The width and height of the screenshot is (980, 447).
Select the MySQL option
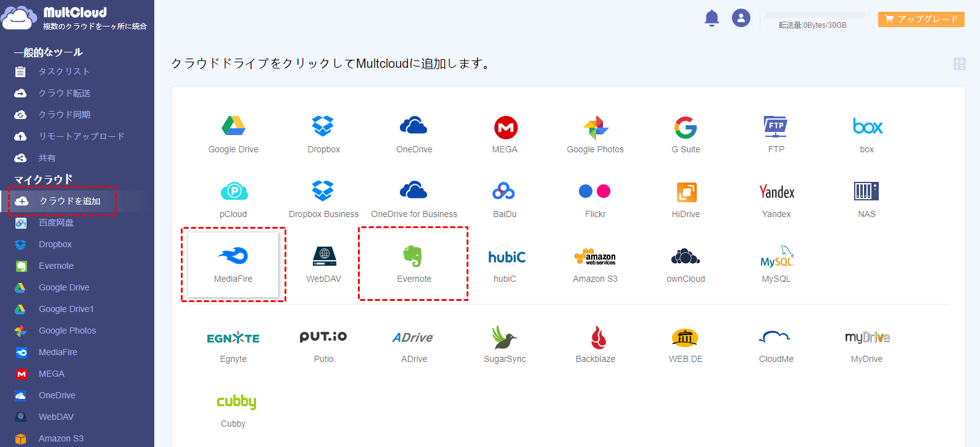776,265
